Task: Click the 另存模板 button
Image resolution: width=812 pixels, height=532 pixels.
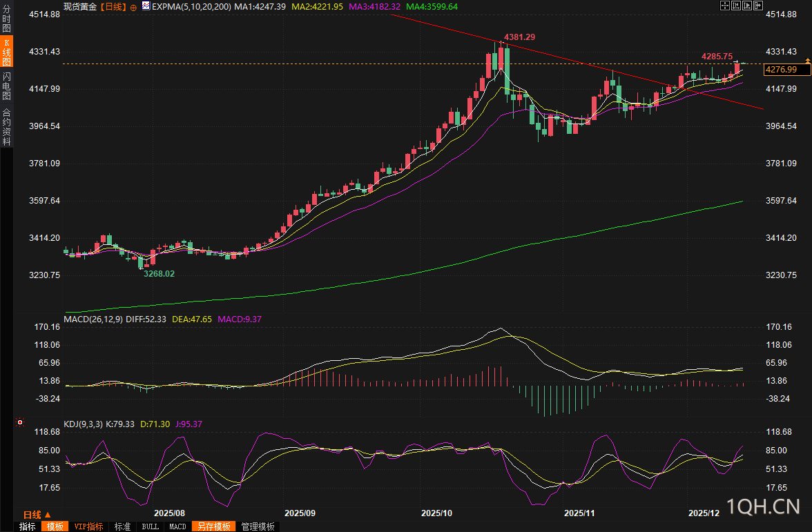Action: (213, 526)
